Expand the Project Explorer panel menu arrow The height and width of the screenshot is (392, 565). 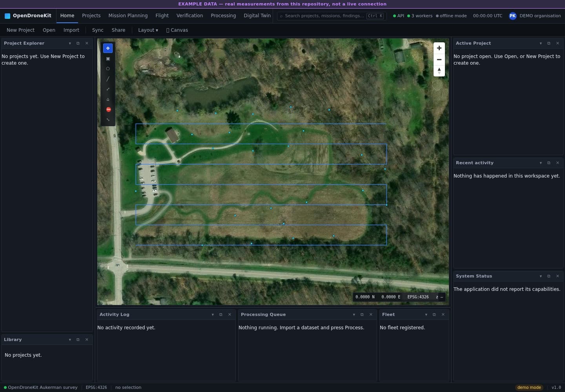[x=70, y=43]
